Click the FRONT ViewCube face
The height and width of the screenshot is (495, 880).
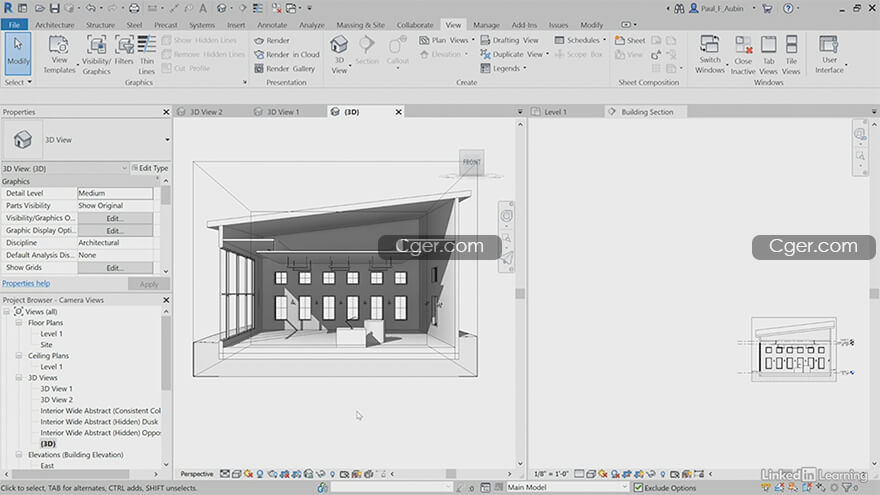pyautogui.click(x=471, y=162)
